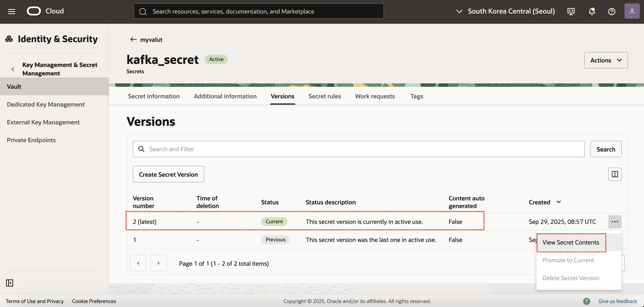644x307 pixels.
Task: Switch to the Additional information tab
Action: pyautogui.click(x=225, y=96)
